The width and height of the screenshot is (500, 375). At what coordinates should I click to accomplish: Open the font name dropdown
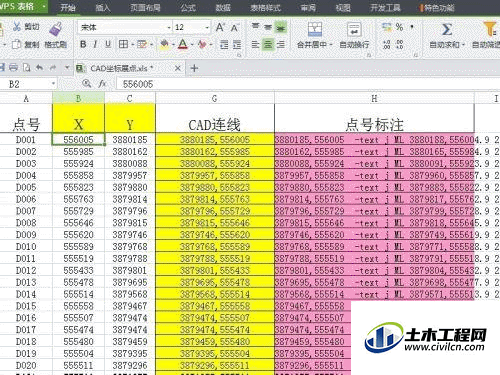pyautogui.click(x=169, y=27)
